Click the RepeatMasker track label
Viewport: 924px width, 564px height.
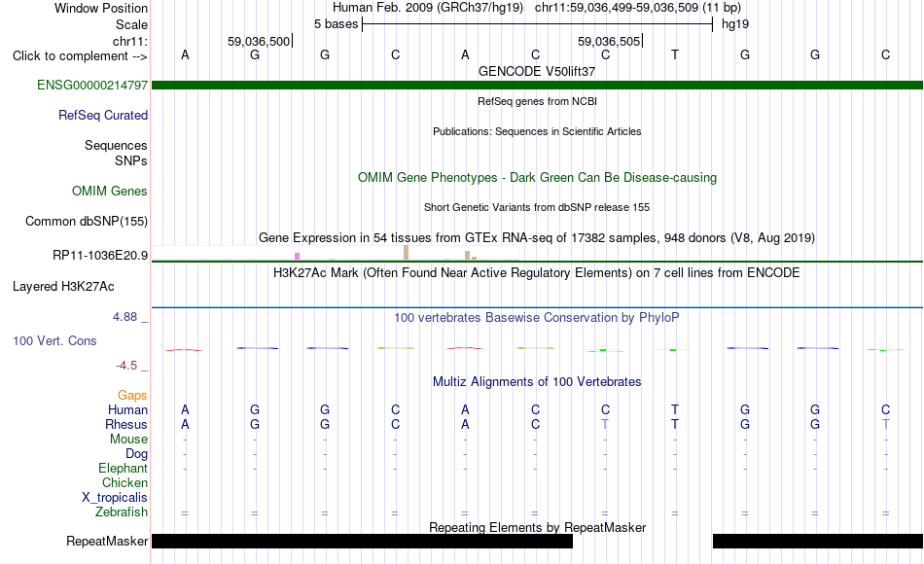(x=107, y=541)
